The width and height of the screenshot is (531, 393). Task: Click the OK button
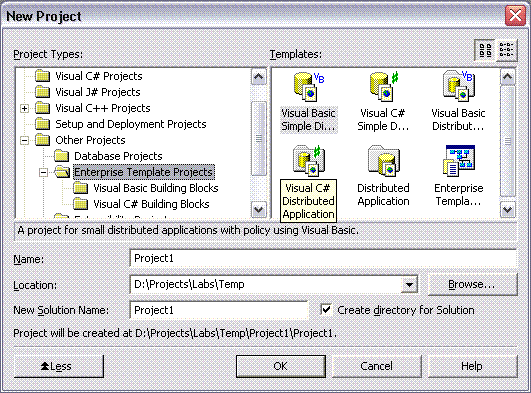point(281,366)
